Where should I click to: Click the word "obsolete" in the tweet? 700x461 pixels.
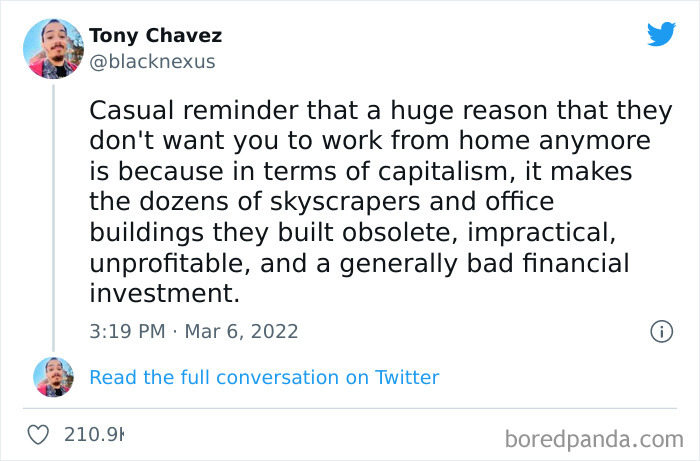pyautogui.click(x=400, y=233)
